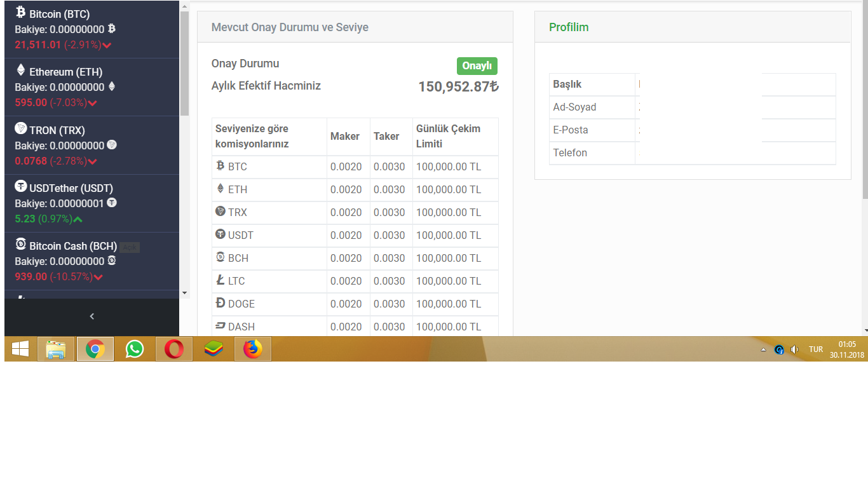The height and width of the screenshot is (488, 868).
Task: Switch to Chrome in taskbar
Action: 95,349
